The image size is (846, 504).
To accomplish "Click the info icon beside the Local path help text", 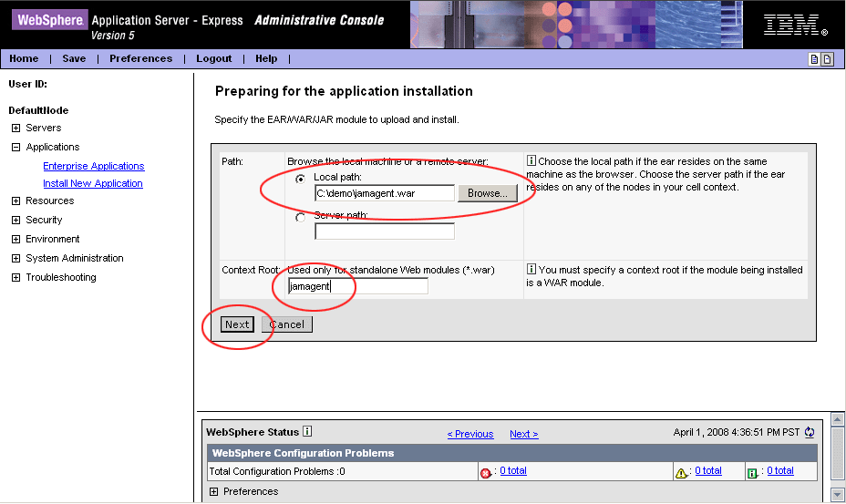I will pyautogui.click(x=531, y=160).
